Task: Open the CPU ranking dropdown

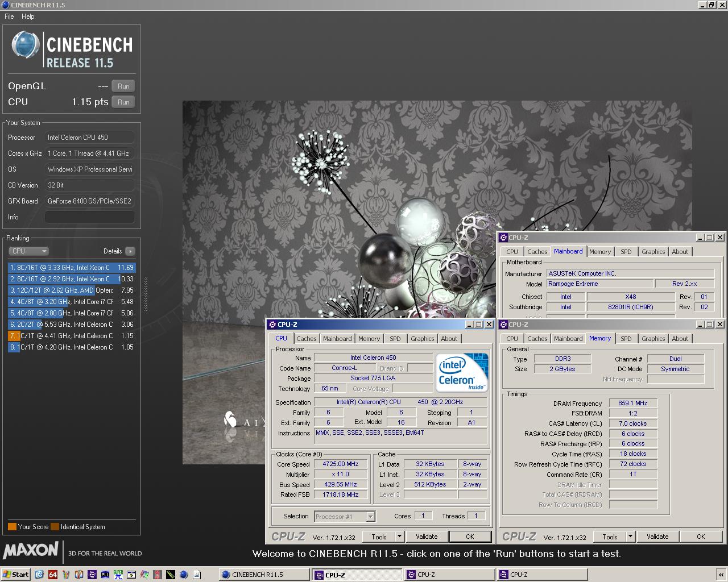Action: click(x=28, y=251)
